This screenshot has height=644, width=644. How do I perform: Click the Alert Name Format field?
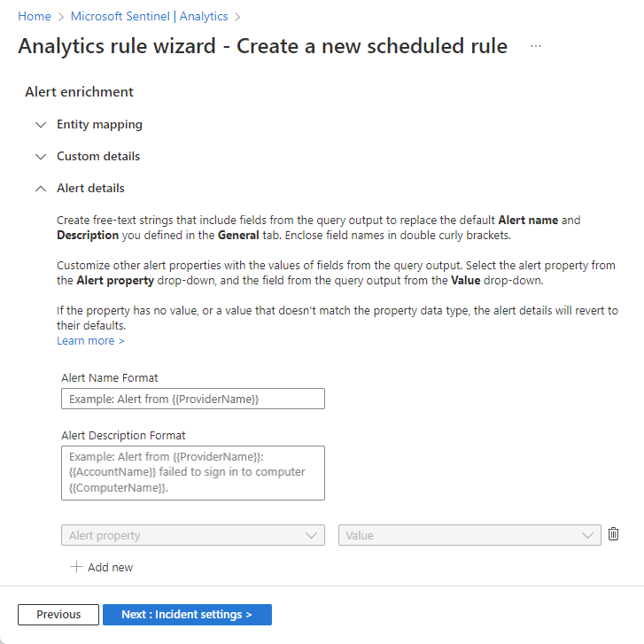[193, 399]
